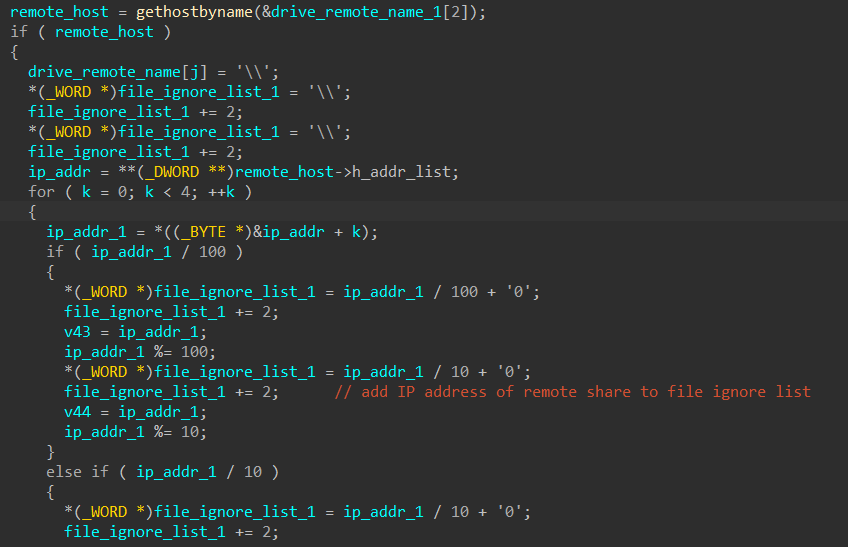Click the 'add IP address' comment
The image size is (848, 547).
click(x=573, y=392)
